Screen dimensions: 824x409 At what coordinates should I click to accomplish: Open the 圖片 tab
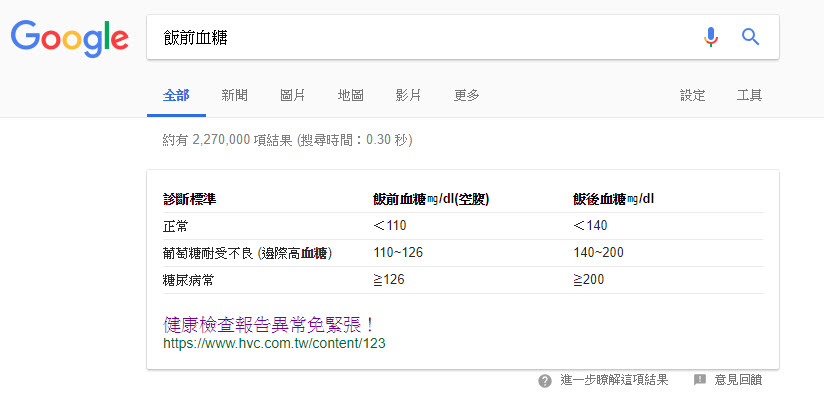292,95
